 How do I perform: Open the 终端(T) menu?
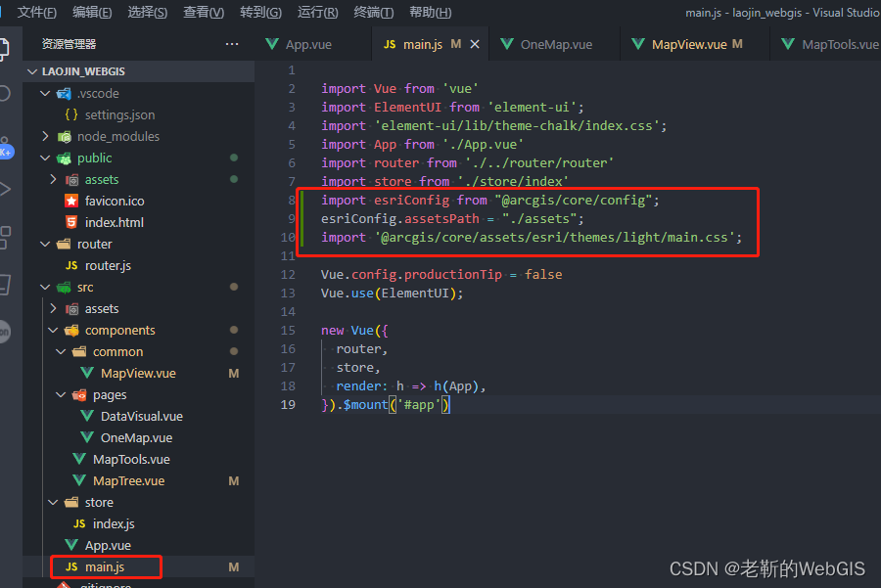373,12
